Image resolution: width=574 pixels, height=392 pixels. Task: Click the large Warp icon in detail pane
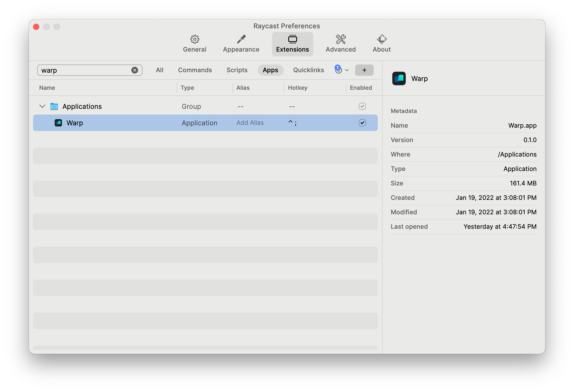[399, 78]
